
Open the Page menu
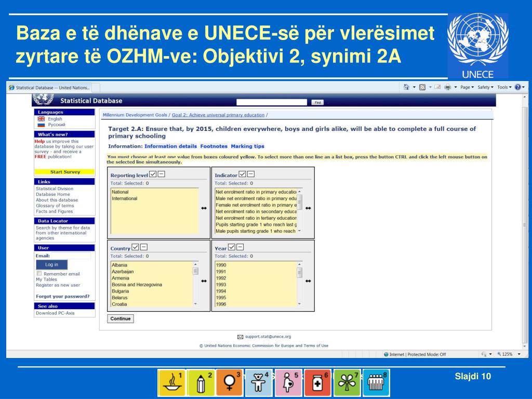pyautogui.click(x=467, y=87)
